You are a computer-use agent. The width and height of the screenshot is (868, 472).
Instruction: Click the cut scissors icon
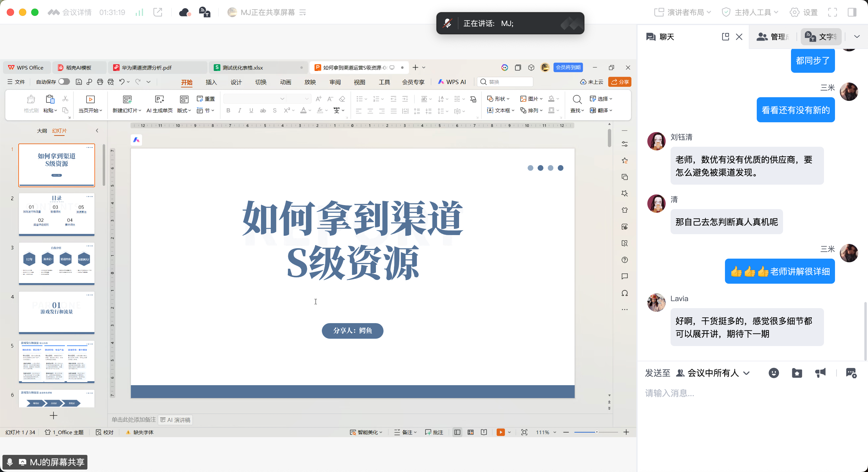point(65,98)
